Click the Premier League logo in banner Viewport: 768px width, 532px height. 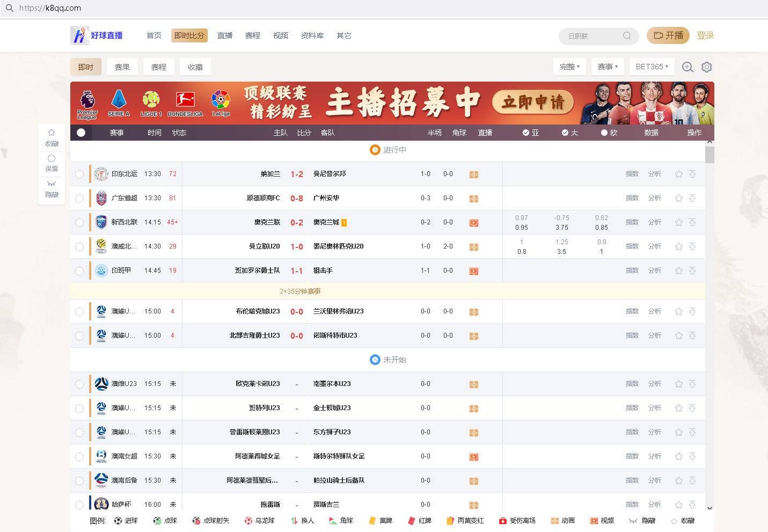[x=87, y=105]
